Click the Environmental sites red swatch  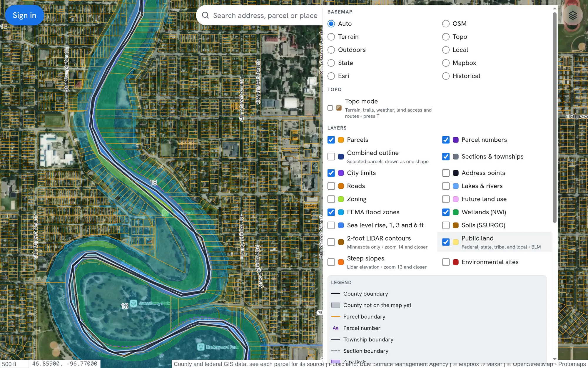pos(456,262)
